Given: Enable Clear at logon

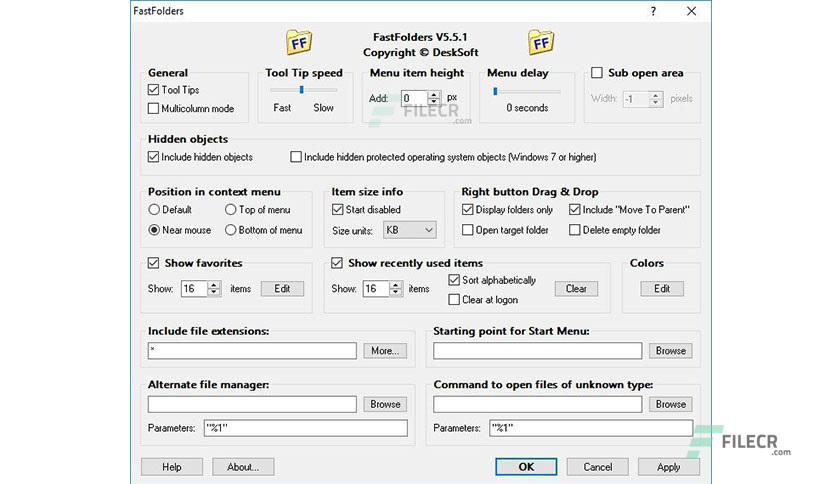Looking at the screenshot, I should pyautogui.click(x=454, y=300).
